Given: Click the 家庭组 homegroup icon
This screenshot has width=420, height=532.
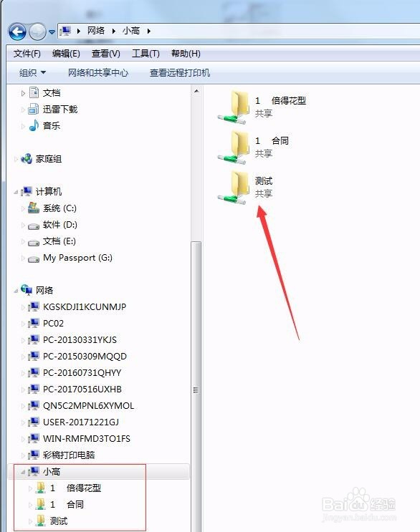Looking at the screenshot, I should [x=27, y=158].
